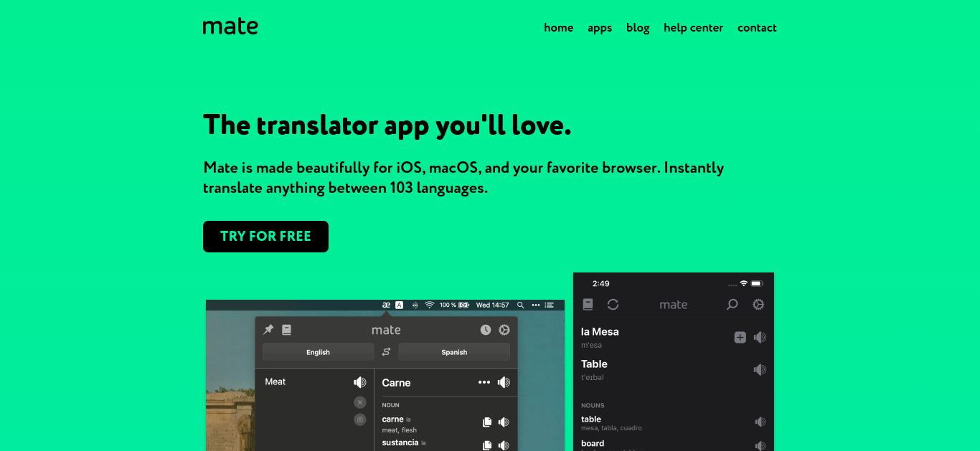Click the Wed 14:57 clock in menu bar
This screenshot has width=980, height=451.
pyautogui.click(x=492, y=305)
